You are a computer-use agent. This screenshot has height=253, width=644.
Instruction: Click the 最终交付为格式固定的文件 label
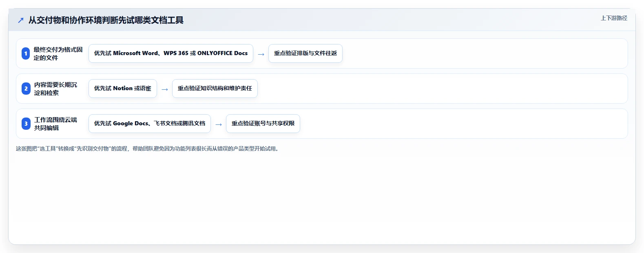pos(58,53)
